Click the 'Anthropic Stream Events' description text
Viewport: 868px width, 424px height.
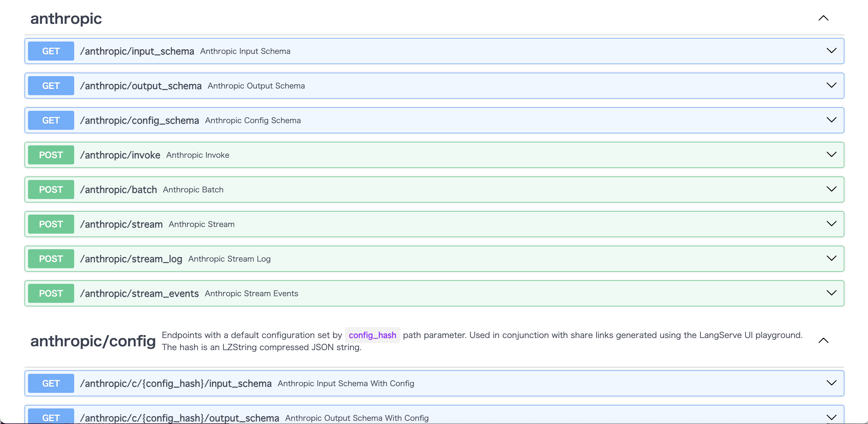click(251, 293)
